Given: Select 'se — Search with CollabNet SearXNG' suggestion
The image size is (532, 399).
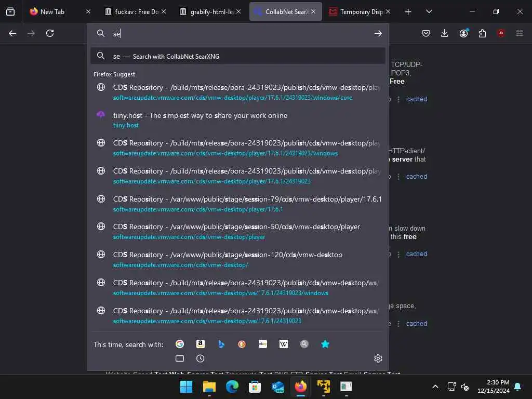Looking at the screenshot, I should [x=237, y=56].
